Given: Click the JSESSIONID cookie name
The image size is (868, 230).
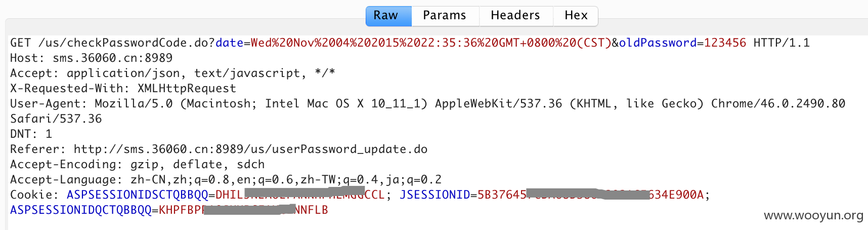Looking at the screenshot, I should [x=435, y=195].
